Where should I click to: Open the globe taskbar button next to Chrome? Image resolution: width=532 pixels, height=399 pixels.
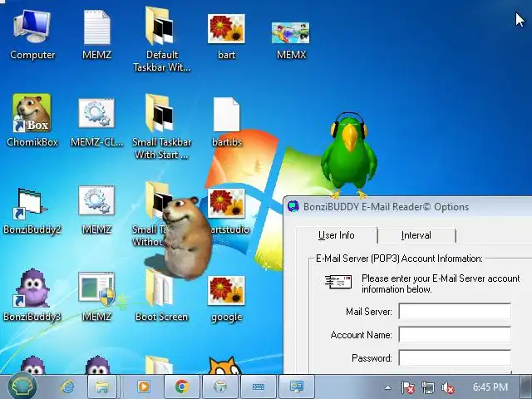(220, 387)
